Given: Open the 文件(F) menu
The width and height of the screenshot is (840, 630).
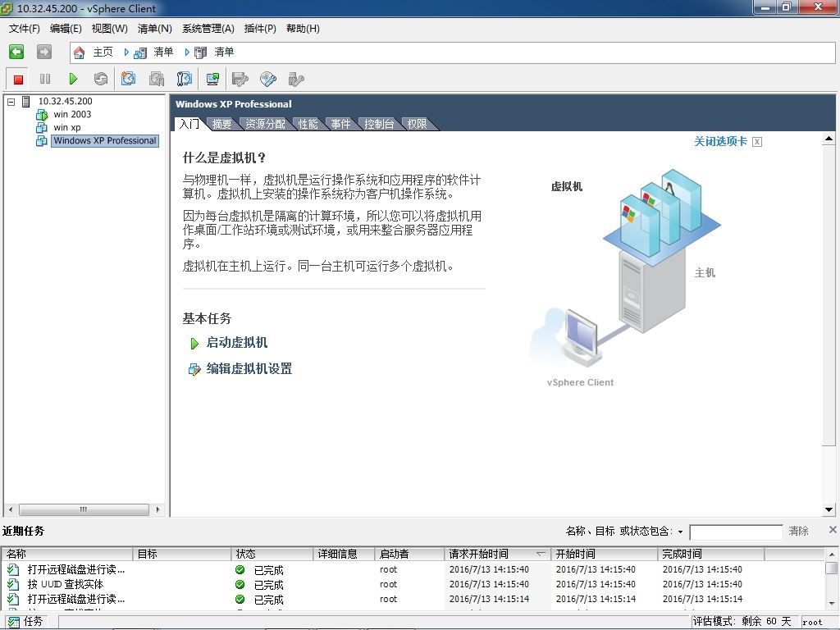Looking at the screenshot, I should 24,29.
